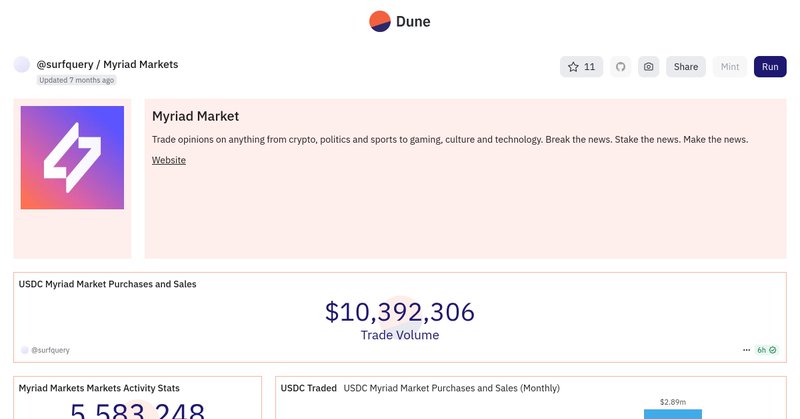Open the @surfquery profile avatar
Screen dimensions: 800x419
pyautogui.click(x=21, y=65)
